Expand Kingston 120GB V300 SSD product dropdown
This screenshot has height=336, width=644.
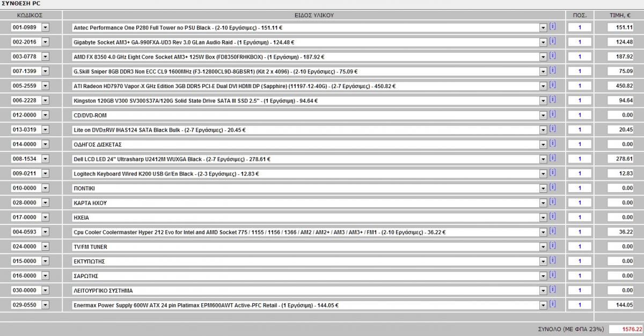pyautogui.click(x=543, y=100)
